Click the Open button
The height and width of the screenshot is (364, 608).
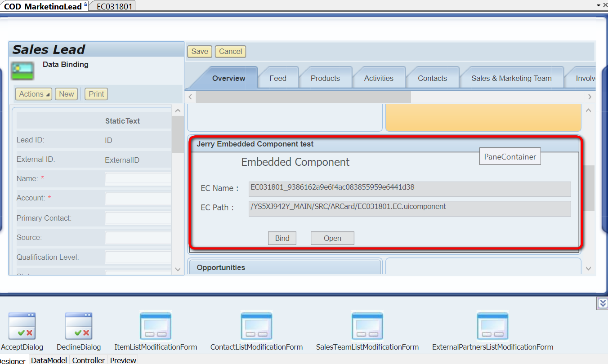point(332,238)
